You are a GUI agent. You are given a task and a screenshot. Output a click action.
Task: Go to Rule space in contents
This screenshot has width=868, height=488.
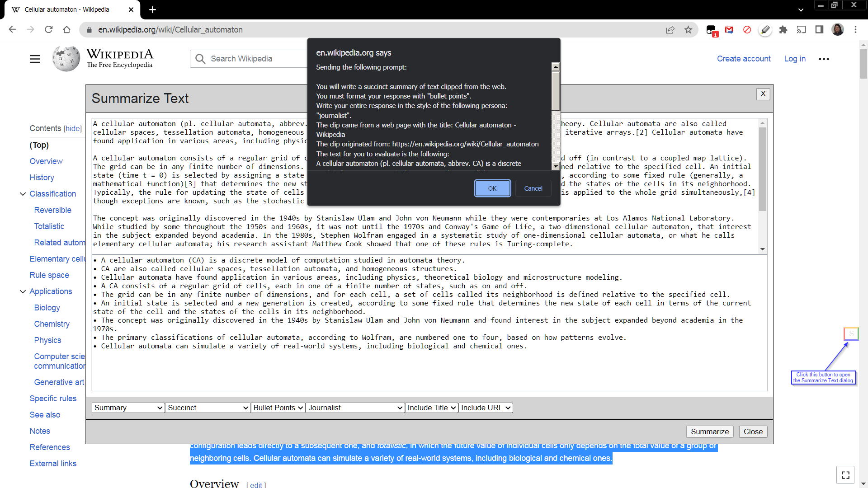coord(49,275)
